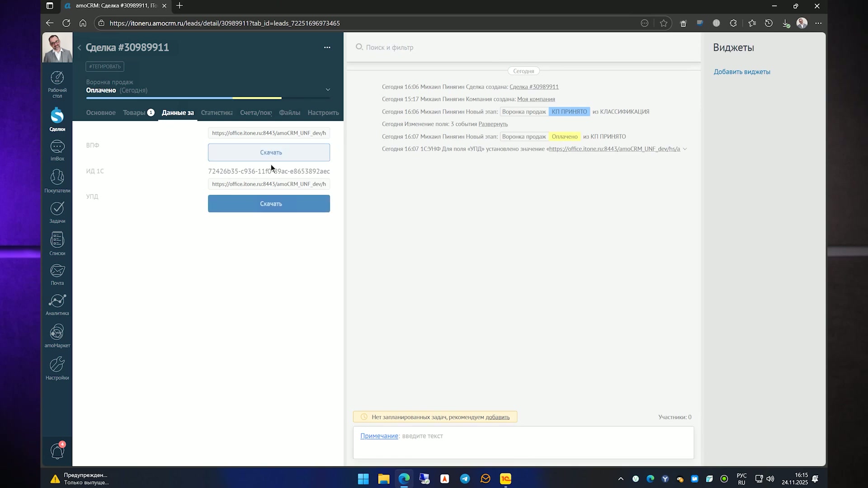Open notifications bell with badge

pos(57,450)
